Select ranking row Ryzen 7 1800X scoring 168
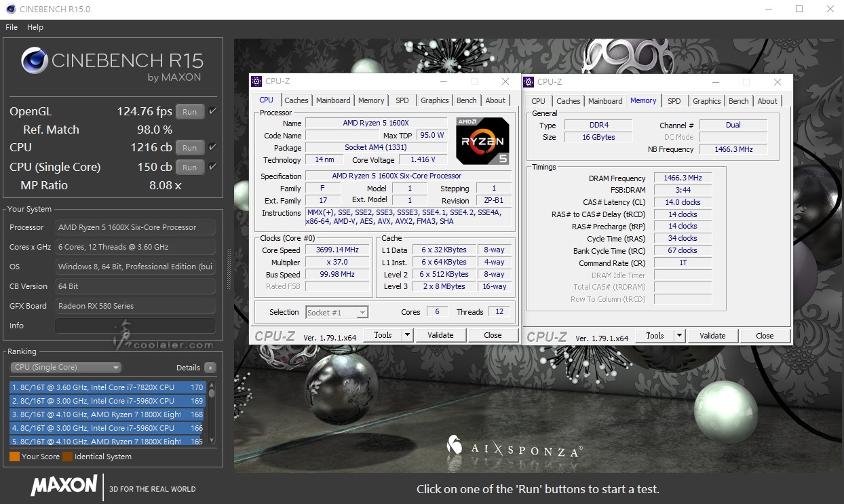 point(108,414)
